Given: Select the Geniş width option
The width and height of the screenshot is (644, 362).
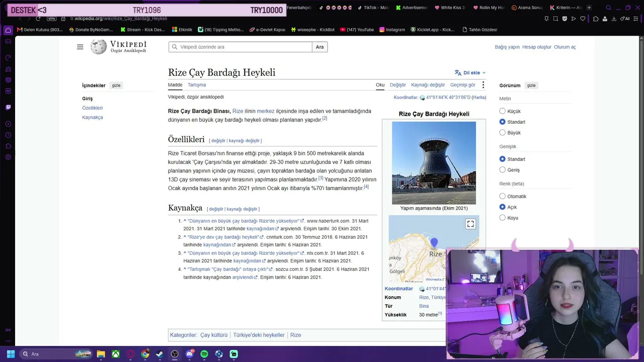Looking at the screenshot, I should (x=502, y=170).
